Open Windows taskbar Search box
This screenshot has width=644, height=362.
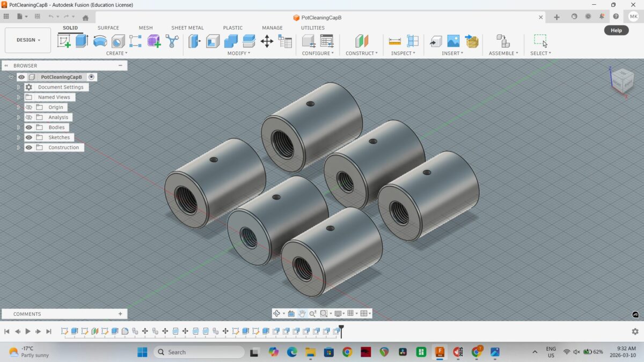pos(199,352)
